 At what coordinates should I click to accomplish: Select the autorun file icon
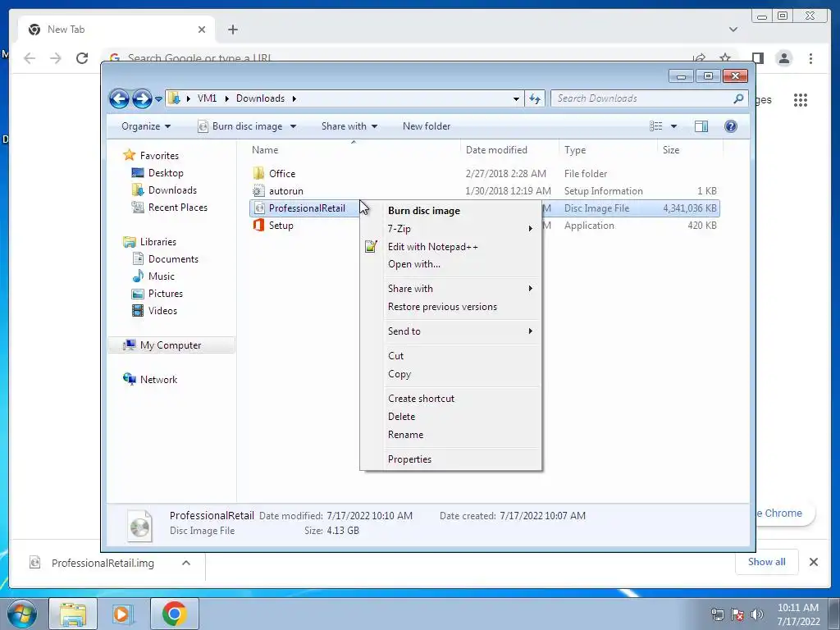pos(258,190)
